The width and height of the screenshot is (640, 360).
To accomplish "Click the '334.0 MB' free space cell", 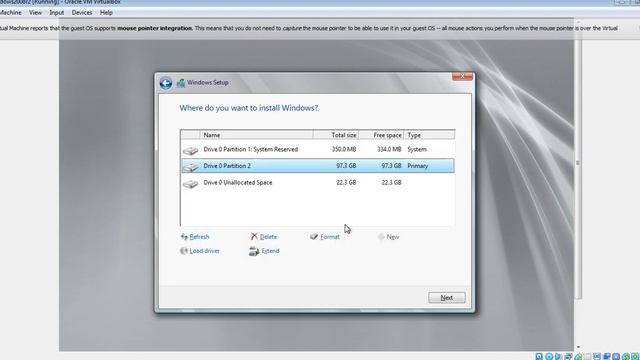I will pos(389,149).
